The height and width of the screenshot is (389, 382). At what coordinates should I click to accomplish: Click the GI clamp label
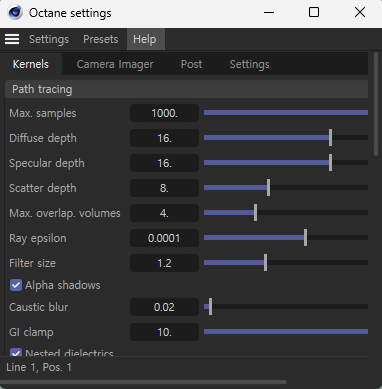(x=31, y=332)
